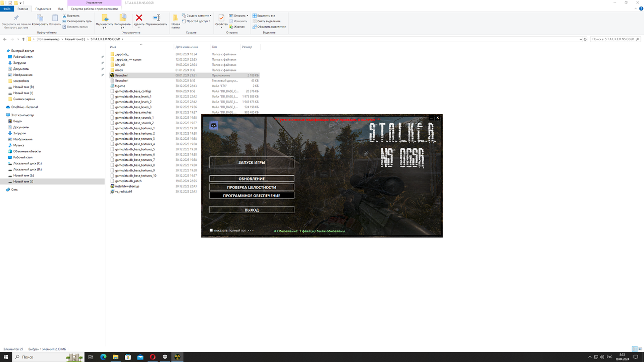This screenshot has width=644, height=362.
Task: Refresh the folder with address bar refresh icon
Action: (x=585, y=39)
